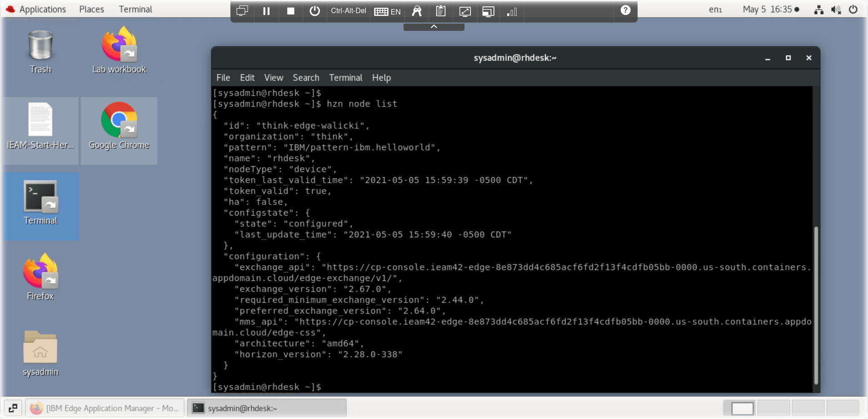This screenshot has width=868, height=419.
Task: Open the Places menu
Action: coord(91,9)
